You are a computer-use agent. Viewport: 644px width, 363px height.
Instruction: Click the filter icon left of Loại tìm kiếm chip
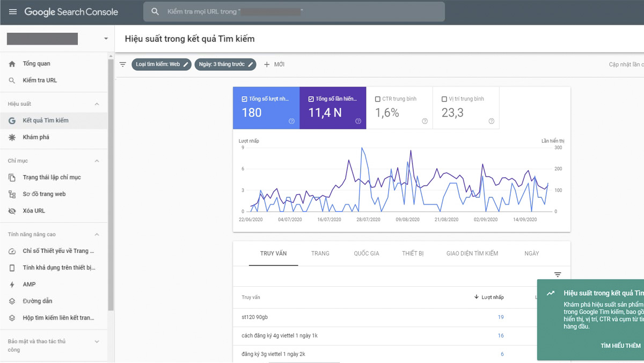(123, 64)
